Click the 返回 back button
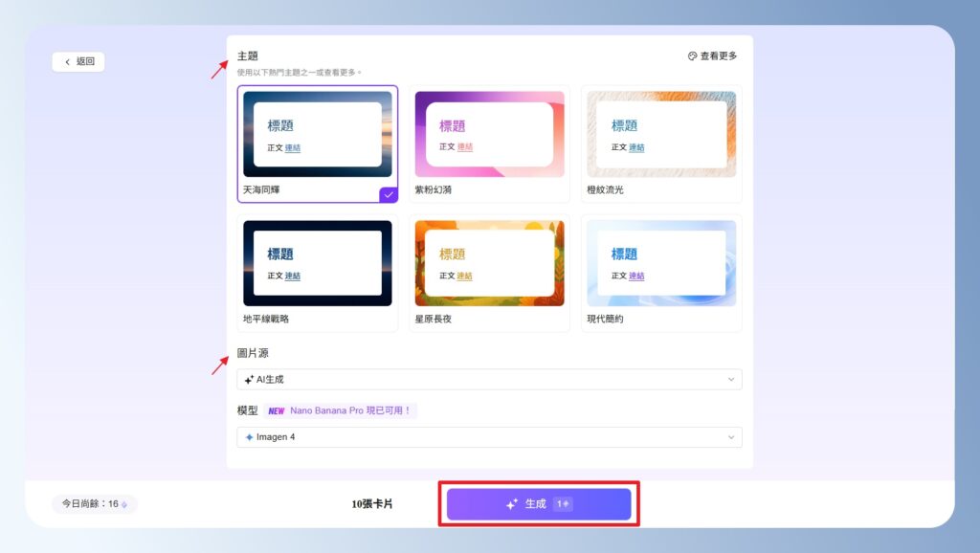The image size is (980, 553). pos(78,60)
